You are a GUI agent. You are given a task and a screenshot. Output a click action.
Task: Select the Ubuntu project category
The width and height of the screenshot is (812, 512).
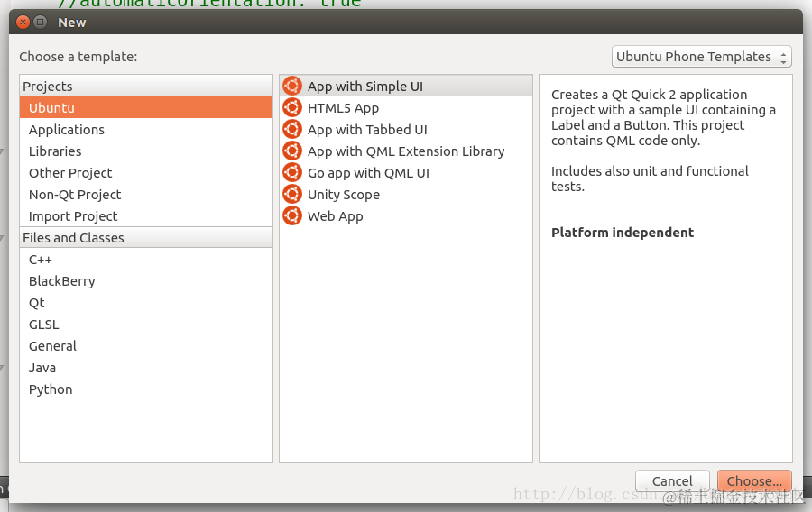click(x=146, y=107)
